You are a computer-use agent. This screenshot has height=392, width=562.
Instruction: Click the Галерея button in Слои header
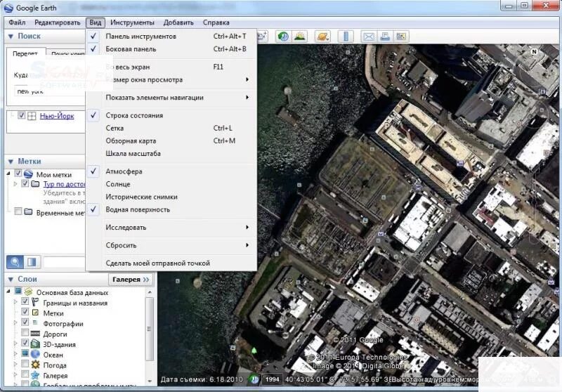pyautogui.click(x=131, y=280)
